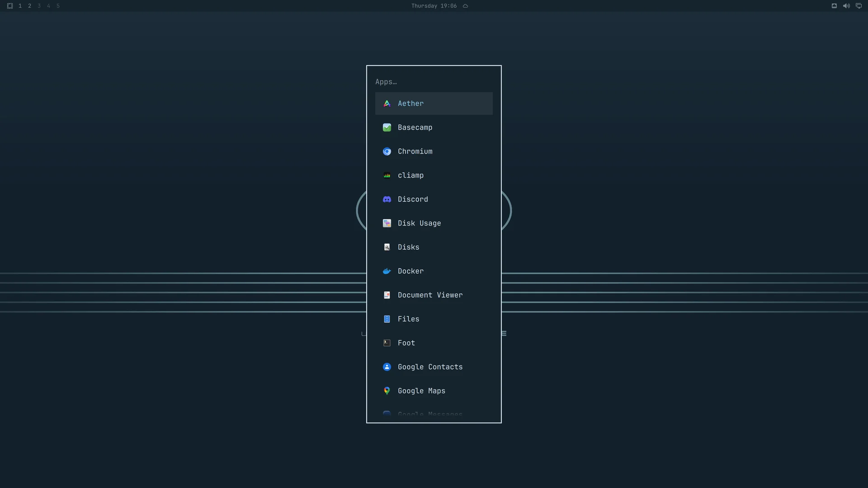Open Google Contacts from the list
The image size is (868, 488).
pyautogui.click(x=434, y=367)
